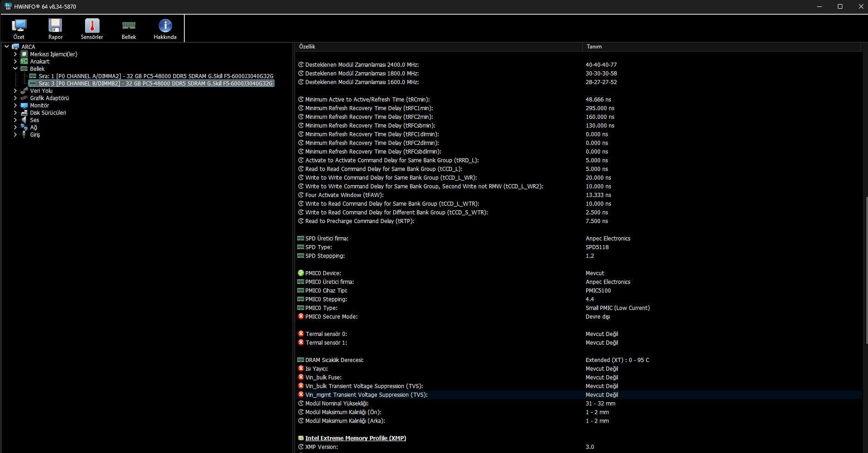868x453 pixels.
Task: Collapse the ARCA root tree node
Action: (6, 47)
